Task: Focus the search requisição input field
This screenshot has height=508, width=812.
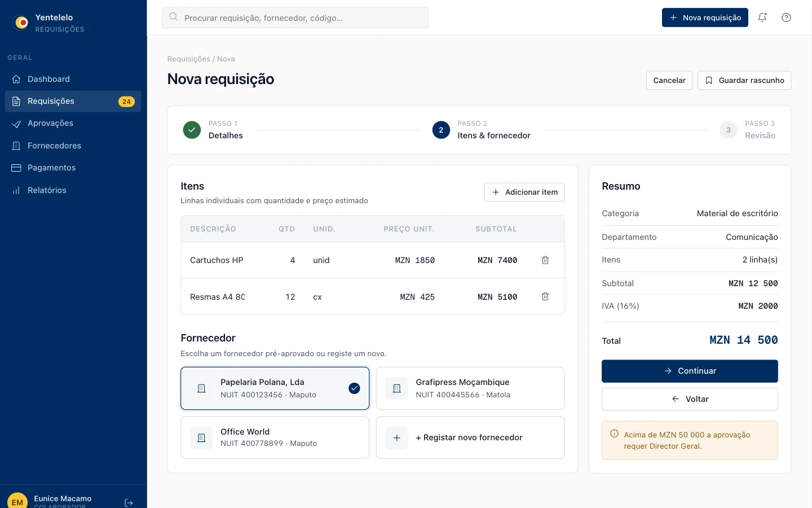Action: click(295, 17)
